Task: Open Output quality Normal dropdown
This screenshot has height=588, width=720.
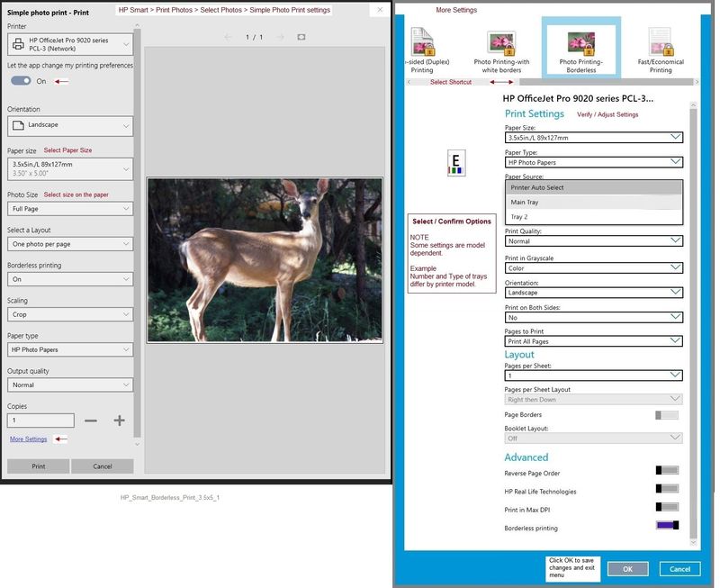Action: click(70, 385)
